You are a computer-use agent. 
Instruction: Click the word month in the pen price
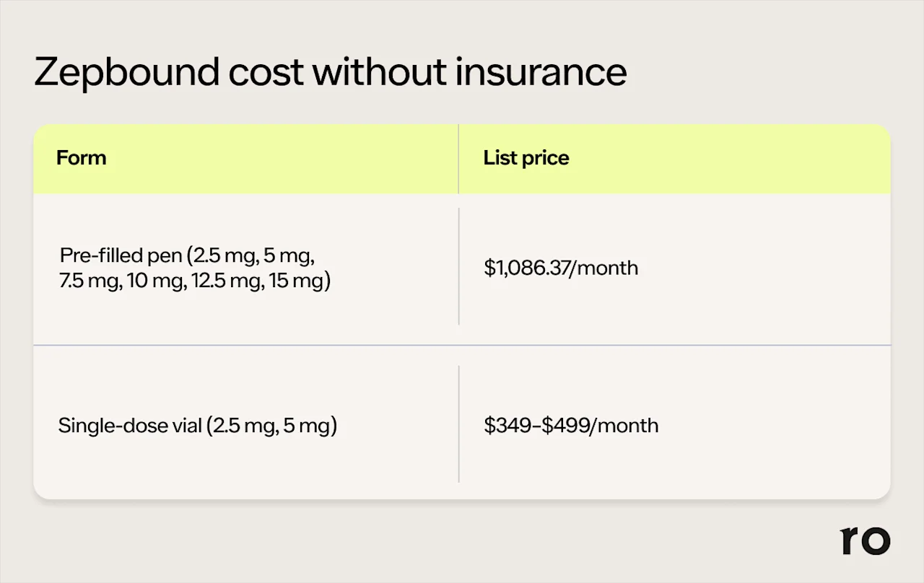[608, 268]
